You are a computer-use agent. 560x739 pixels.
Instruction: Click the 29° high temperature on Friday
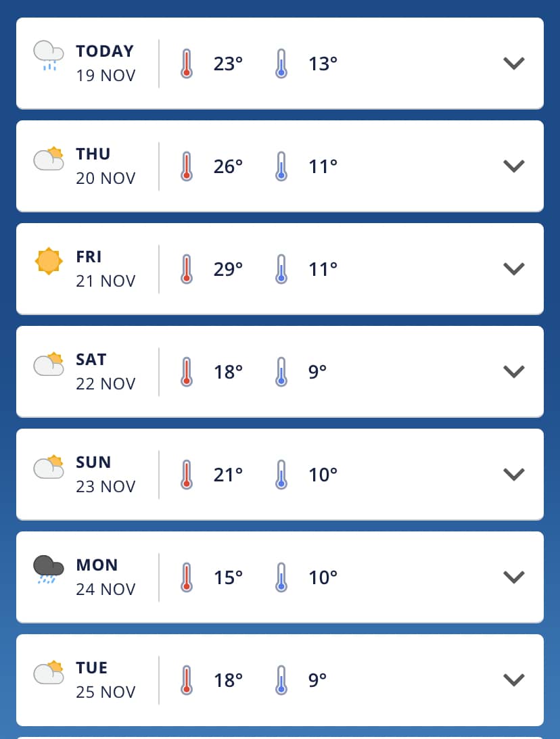click(228, 269)
